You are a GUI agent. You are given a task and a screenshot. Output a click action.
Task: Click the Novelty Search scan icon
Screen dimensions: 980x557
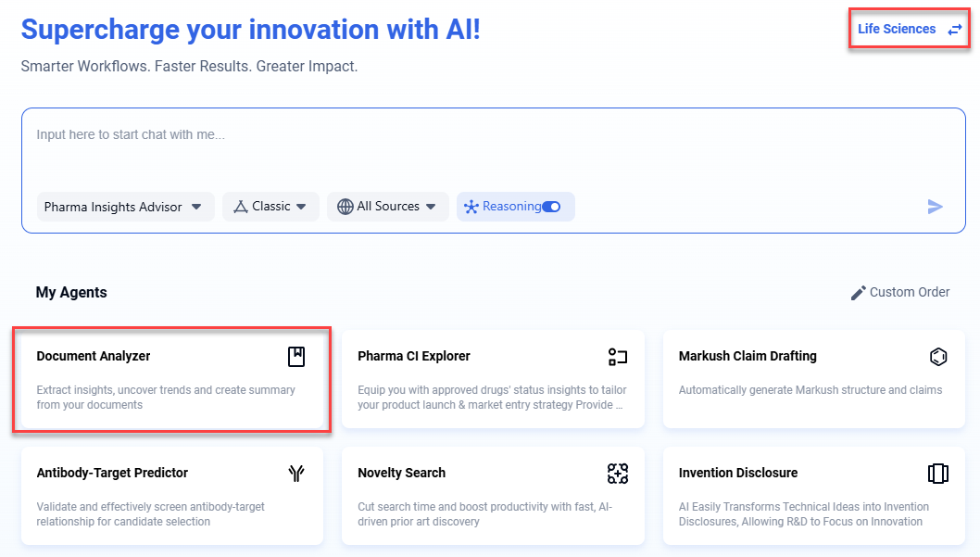coord(617,474)
